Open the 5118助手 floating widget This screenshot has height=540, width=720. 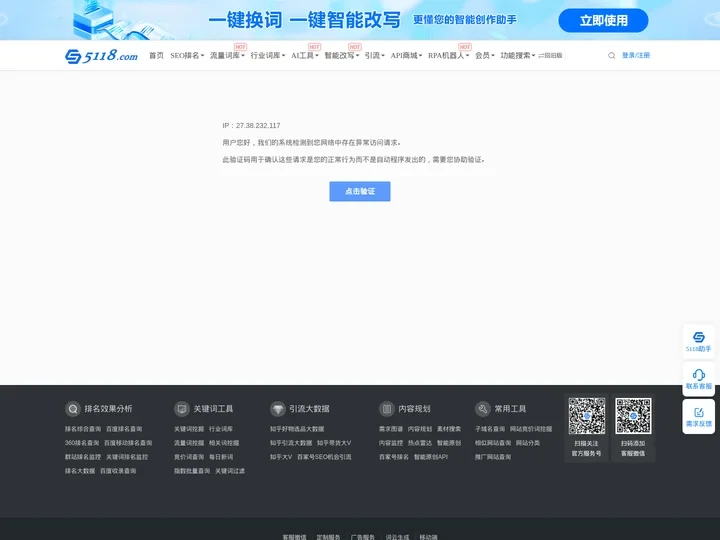[698, 342]
